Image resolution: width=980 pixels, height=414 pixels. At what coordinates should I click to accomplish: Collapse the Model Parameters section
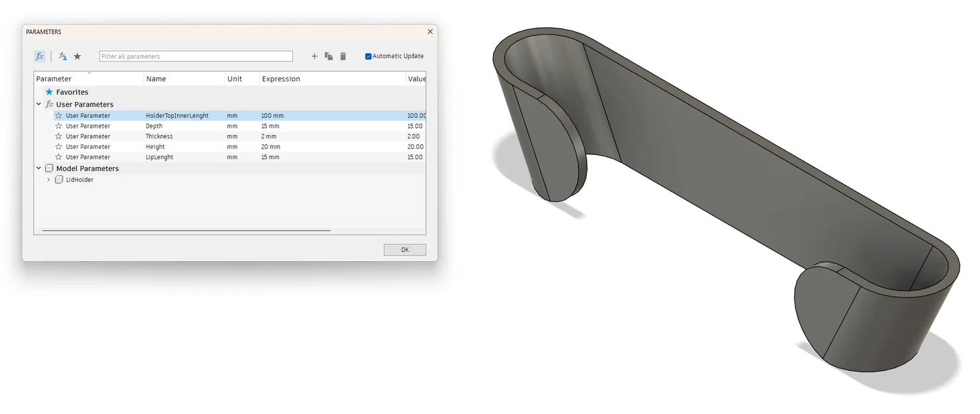[x=38, y=168]
